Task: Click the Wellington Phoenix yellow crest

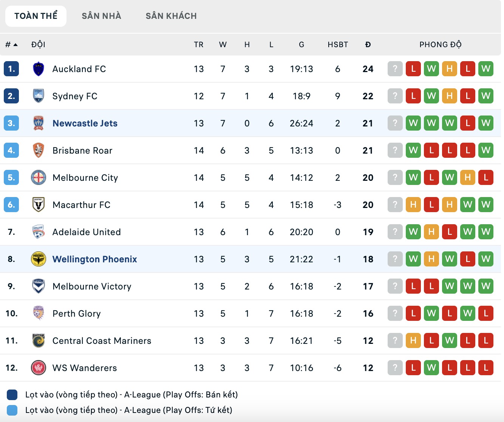Action: click(x=39, y=259)
